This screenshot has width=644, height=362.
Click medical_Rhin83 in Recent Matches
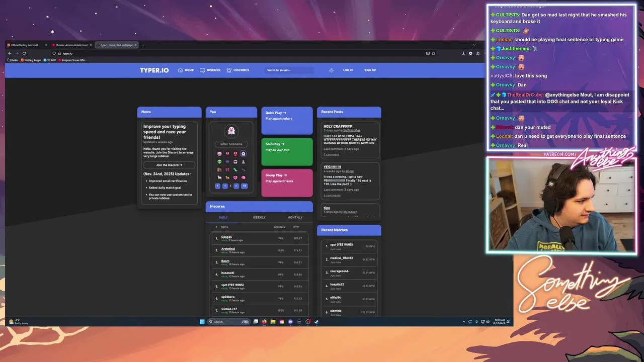click(341, 258)
